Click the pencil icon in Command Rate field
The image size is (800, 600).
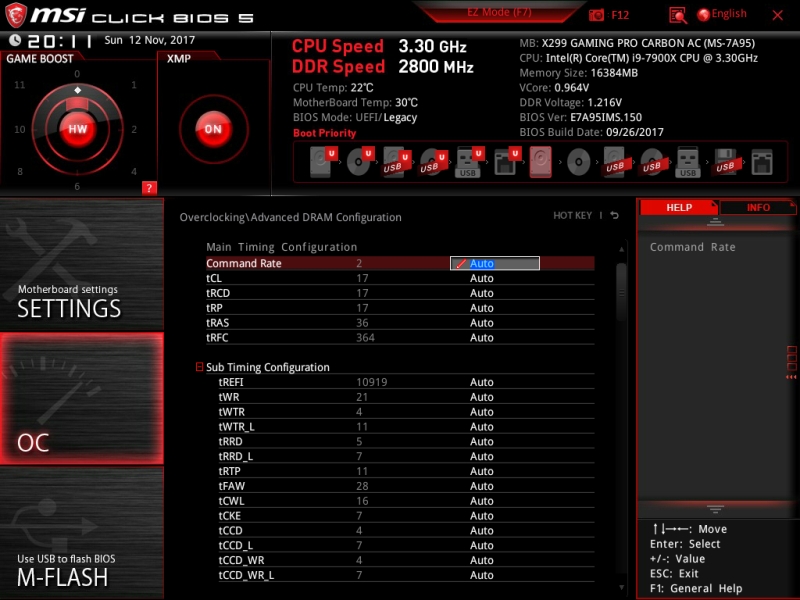point(461,264)
